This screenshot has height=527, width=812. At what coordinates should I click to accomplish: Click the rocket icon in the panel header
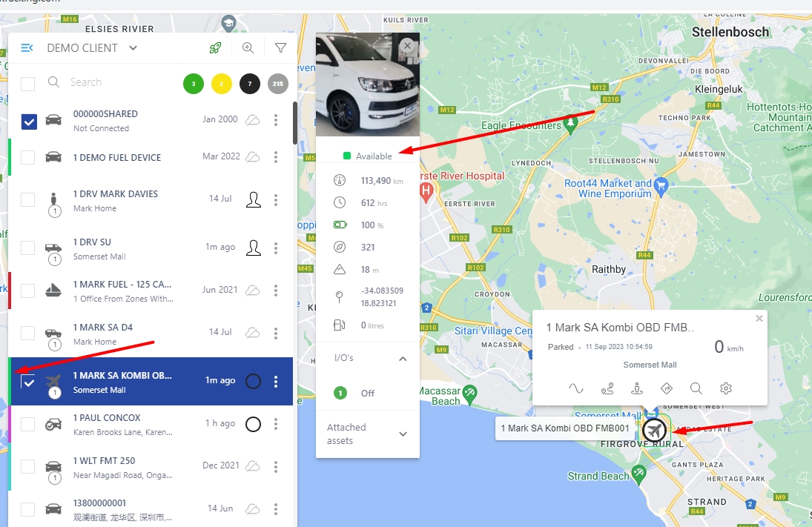(215, 48)
